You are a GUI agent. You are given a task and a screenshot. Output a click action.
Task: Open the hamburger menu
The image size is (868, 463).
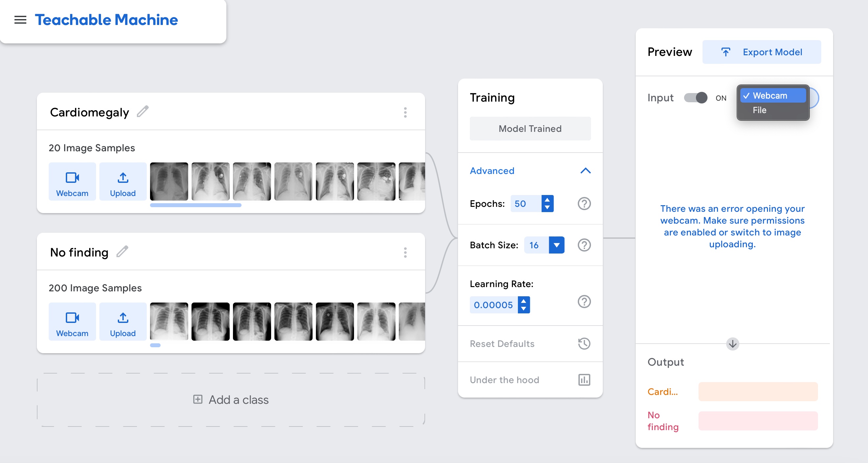tap(20, 20)
